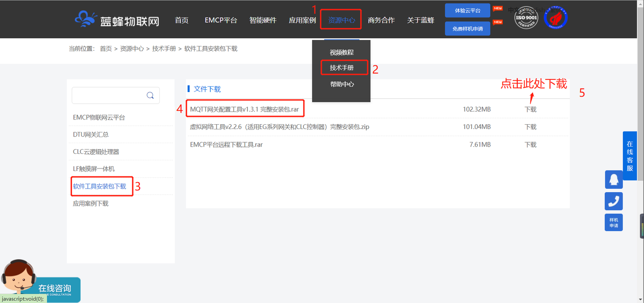Open the QQ contact icon on right
644x303 pixels.
(614, 180)
